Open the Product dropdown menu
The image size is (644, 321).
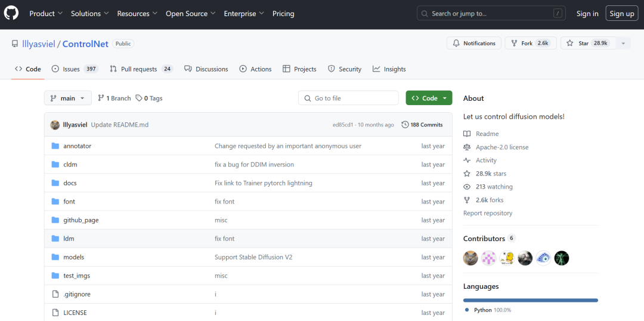46,14
